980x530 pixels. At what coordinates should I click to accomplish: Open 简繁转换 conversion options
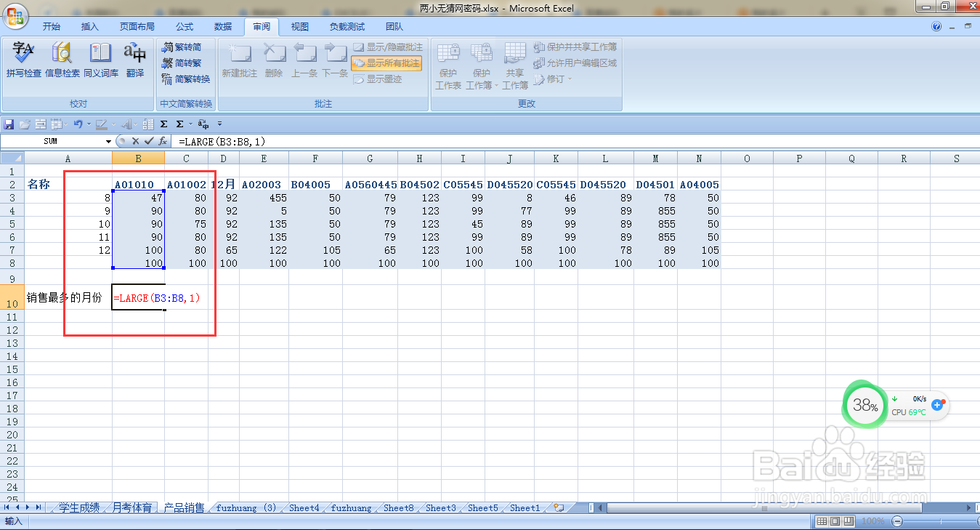coord(186,79)
